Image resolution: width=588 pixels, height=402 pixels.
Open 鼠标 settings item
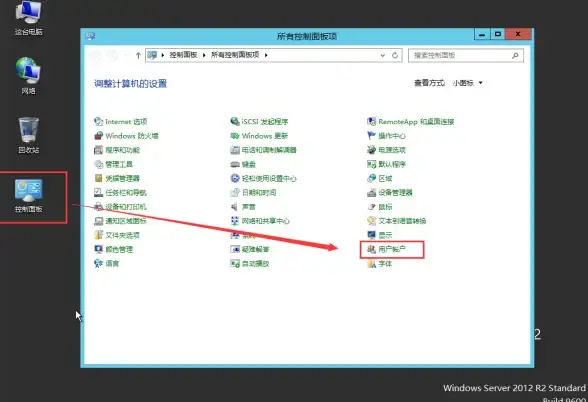tap(380, 207)
